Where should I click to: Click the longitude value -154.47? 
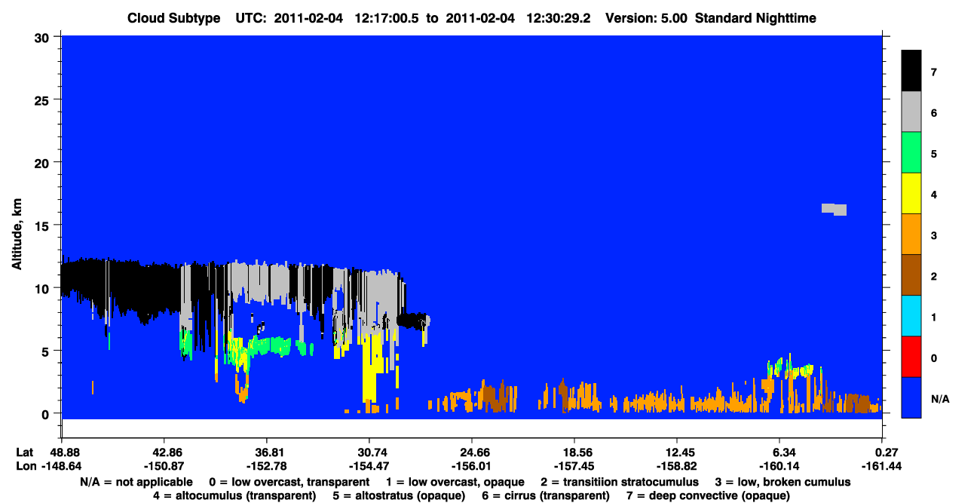coord(369,466)
